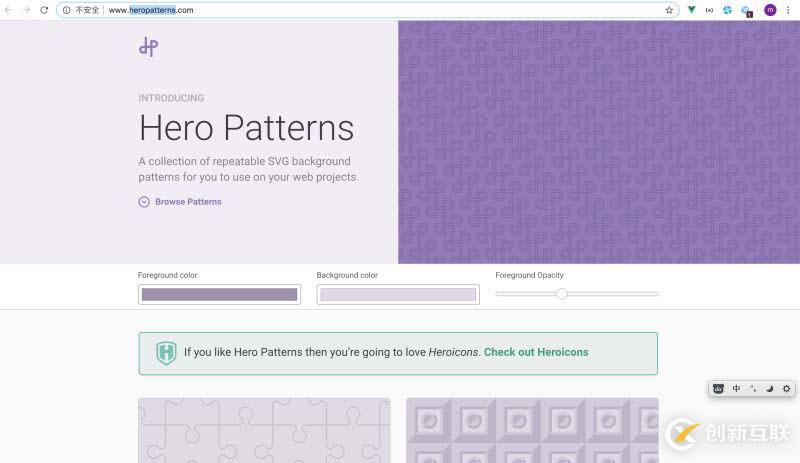The height and width of the screenshot is (463, 800).
Task: Bookmark the page with the star icon
Action: (x=669, y=10)
